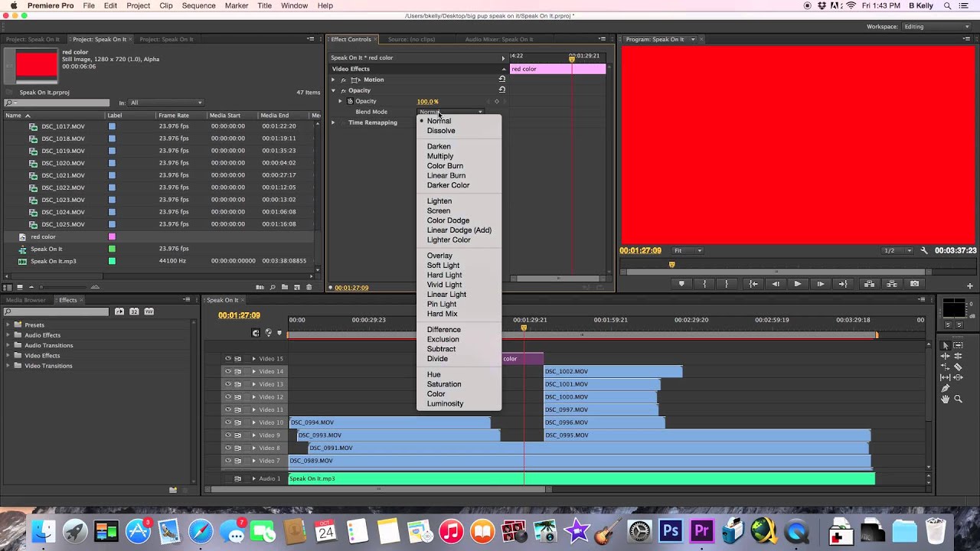Open the Workspace Editing dropdown

(x=936, y=27)
